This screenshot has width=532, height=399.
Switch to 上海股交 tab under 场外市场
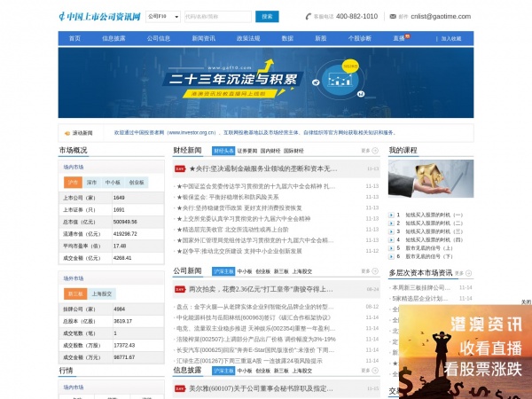pos(102,293)
